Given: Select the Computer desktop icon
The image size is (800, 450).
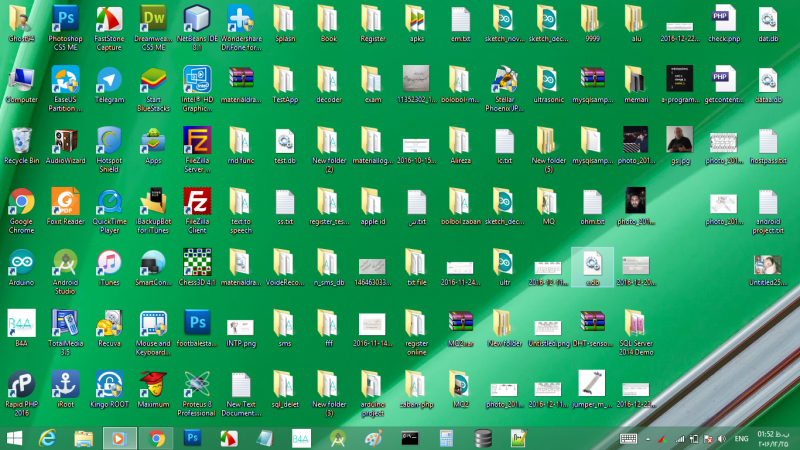Looking at the screenshot, I should point(21,85).
